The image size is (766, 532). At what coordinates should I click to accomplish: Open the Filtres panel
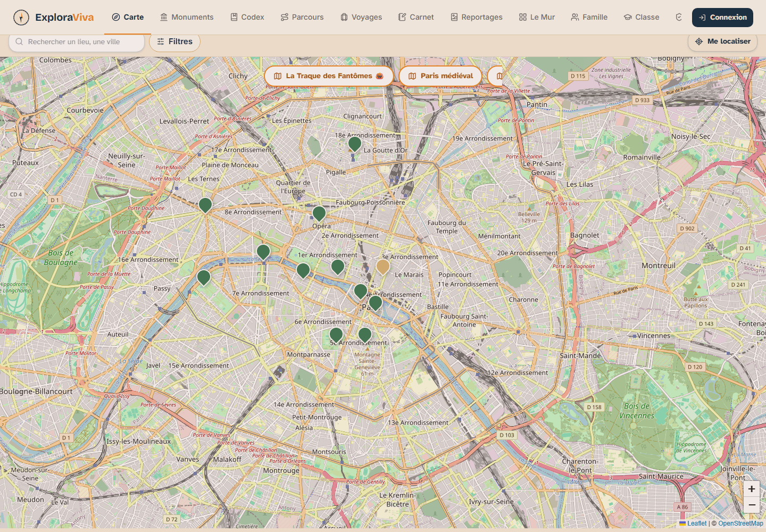(x=174, y=41)
